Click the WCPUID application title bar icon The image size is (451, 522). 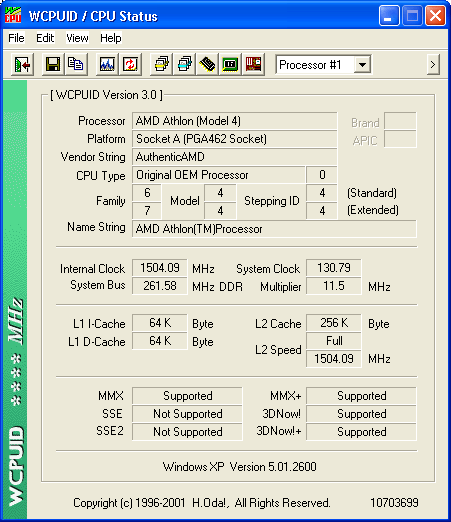[13, 15]
